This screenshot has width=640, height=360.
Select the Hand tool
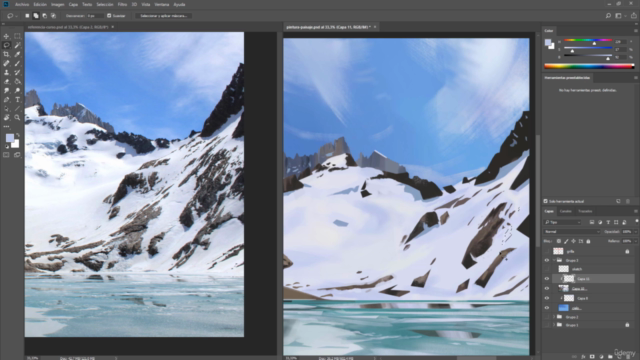click(x=7, y=118)
